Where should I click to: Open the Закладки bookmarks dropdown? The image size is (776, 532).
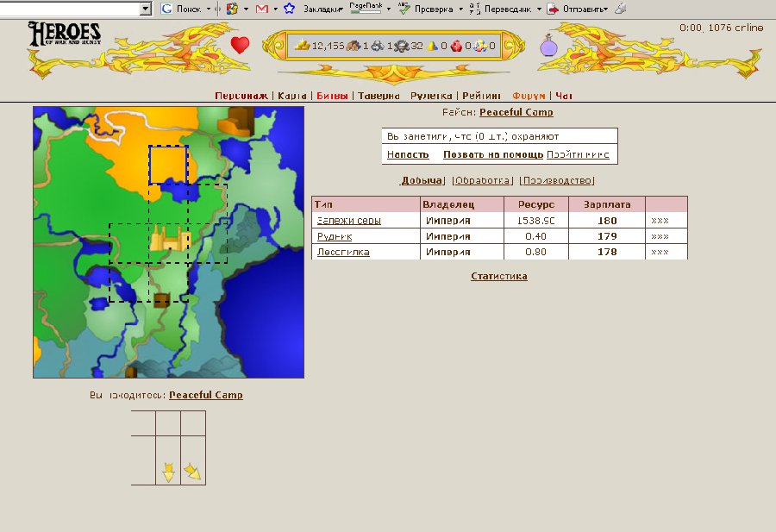click(x=322, y=9)
